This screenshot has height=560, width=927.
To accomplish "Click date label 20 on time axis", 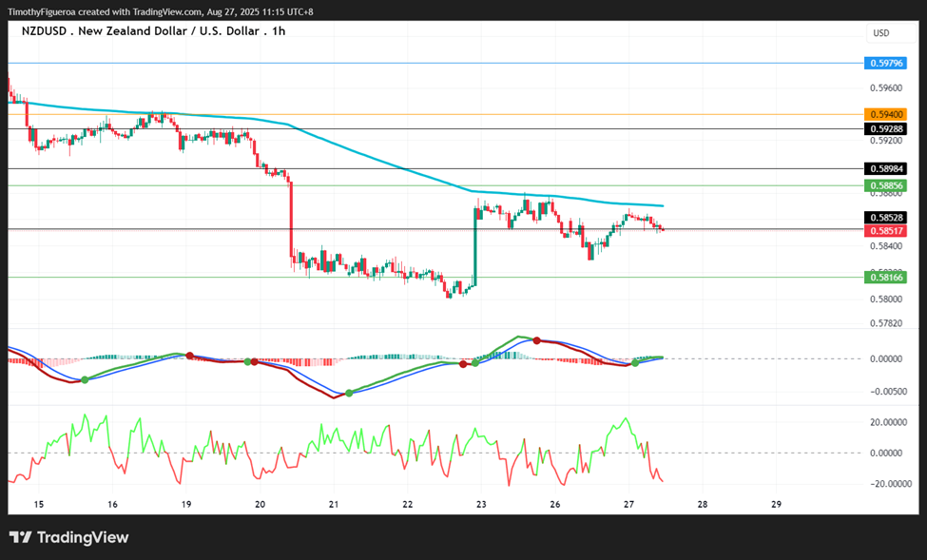I will [261, 505].
